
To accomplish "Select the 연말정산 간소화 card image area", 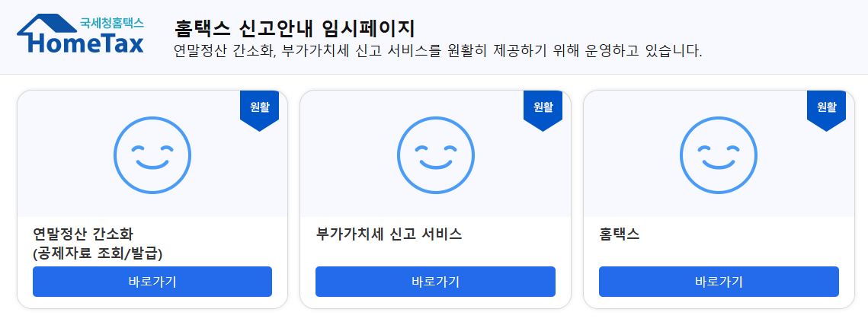I will point(152,154).
